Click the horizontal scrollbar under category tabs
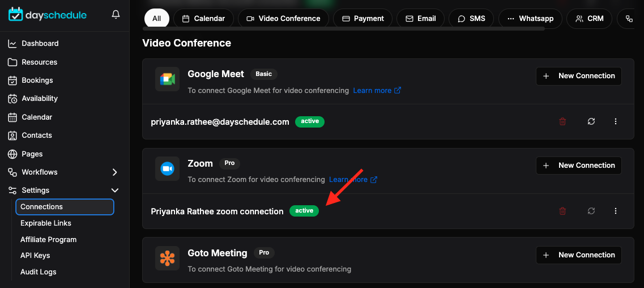 (x=343, y=29)
